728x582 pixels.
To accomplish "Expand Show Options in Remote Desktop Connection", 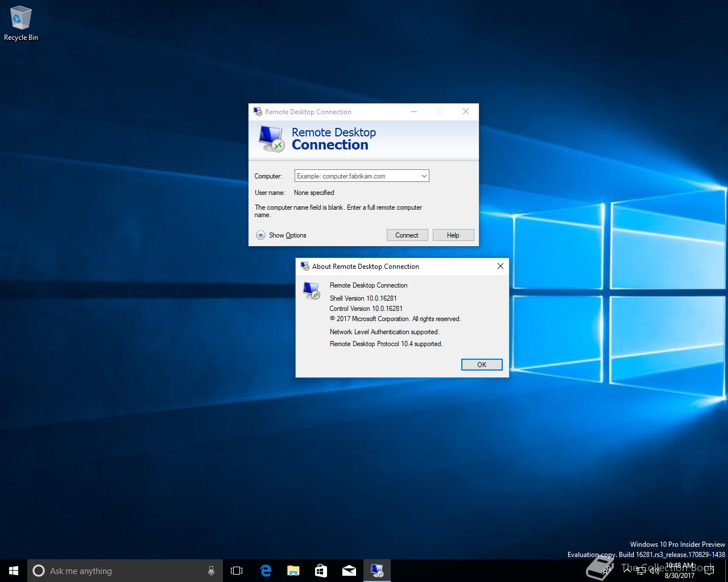I will [x=281, y=235].
